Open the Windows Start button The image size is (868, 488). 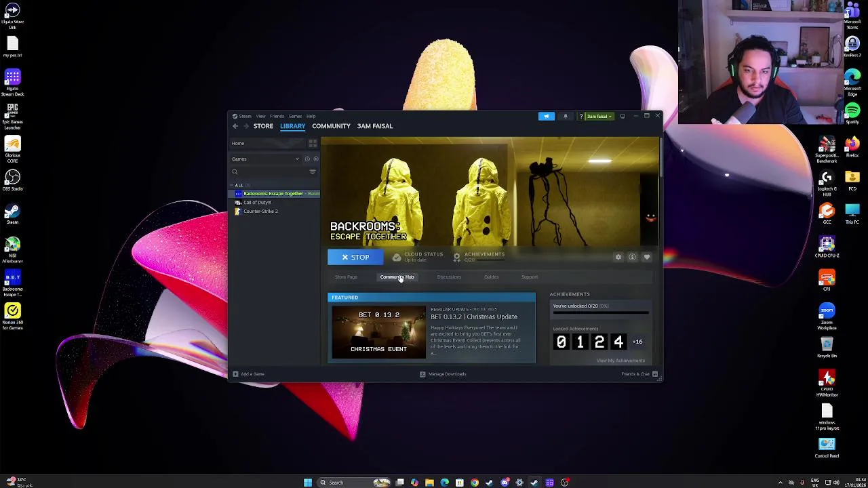click(x=308, y=483)
